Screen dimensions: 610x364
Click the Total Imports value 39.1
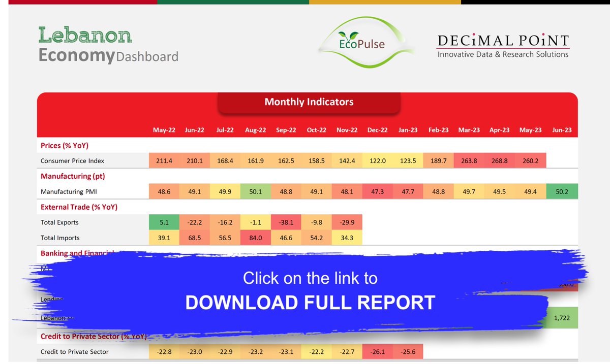coord(164,238)
